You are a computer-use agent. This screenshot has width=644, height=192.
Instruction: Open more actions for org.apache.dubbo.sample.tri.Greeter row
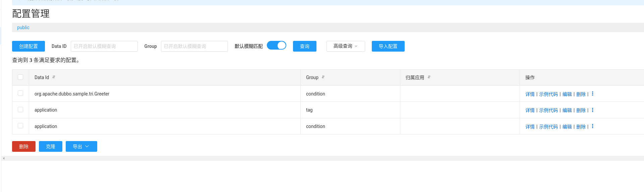pyautogui.click(x=592, y=94)
